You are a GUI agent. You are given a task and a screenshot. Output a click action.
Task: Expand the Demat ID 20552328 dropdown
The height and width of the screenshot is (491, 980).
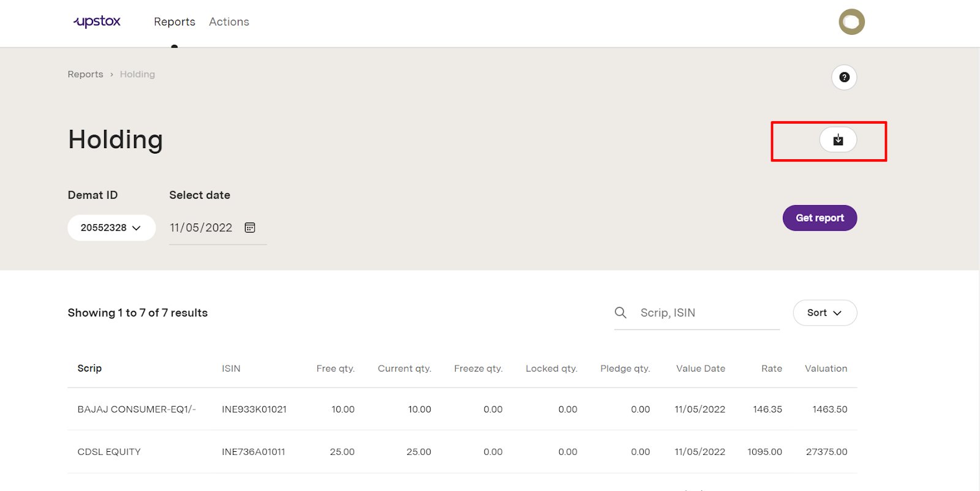[x=111, y=228]
